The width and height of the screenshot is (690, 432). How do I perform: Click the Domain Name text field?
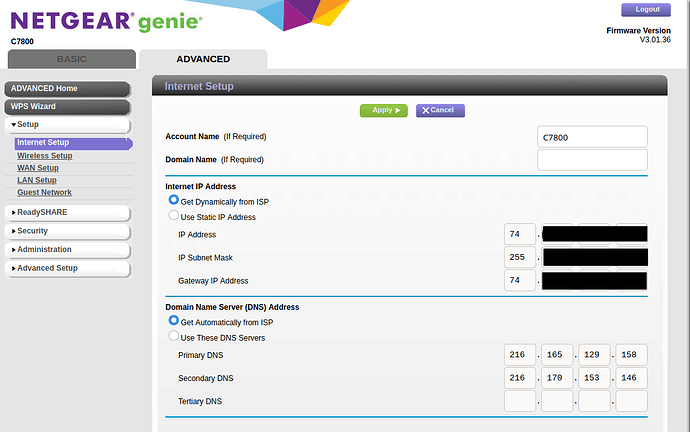click(x=592, y=160)
